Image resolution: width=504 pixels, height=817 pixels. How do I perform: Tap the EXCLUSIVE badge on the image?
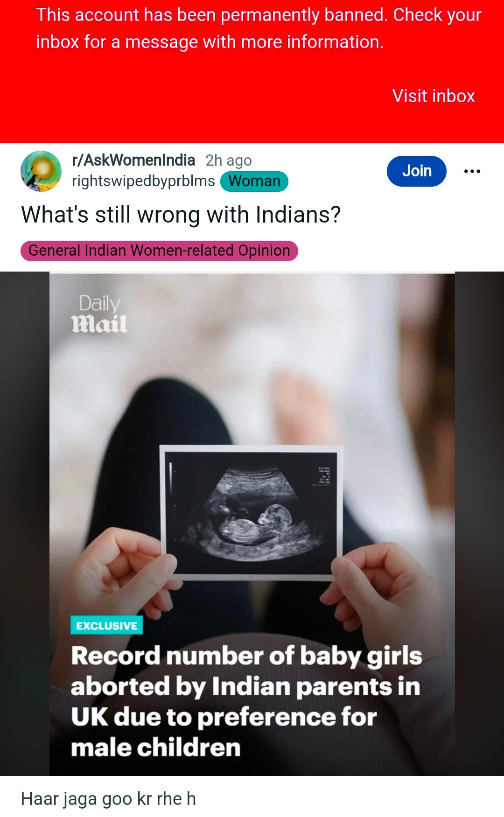(107, 625)
